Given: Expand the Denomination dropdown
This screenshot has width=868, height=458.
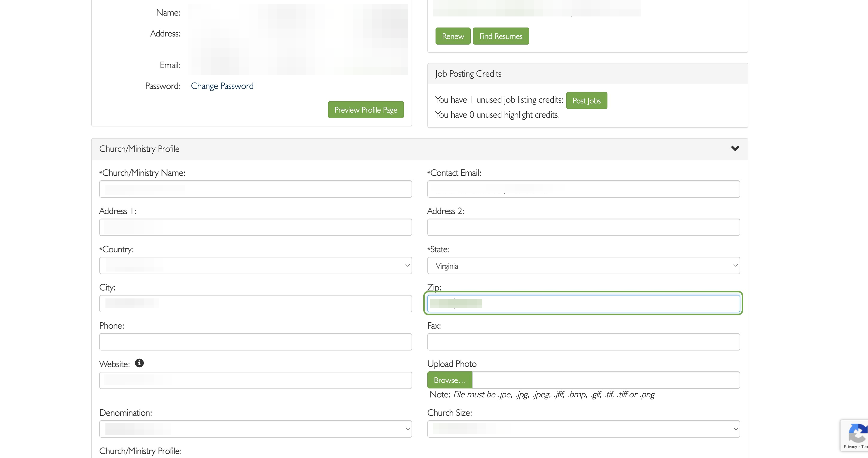Looking at the screenshot, I should [255, 429].
